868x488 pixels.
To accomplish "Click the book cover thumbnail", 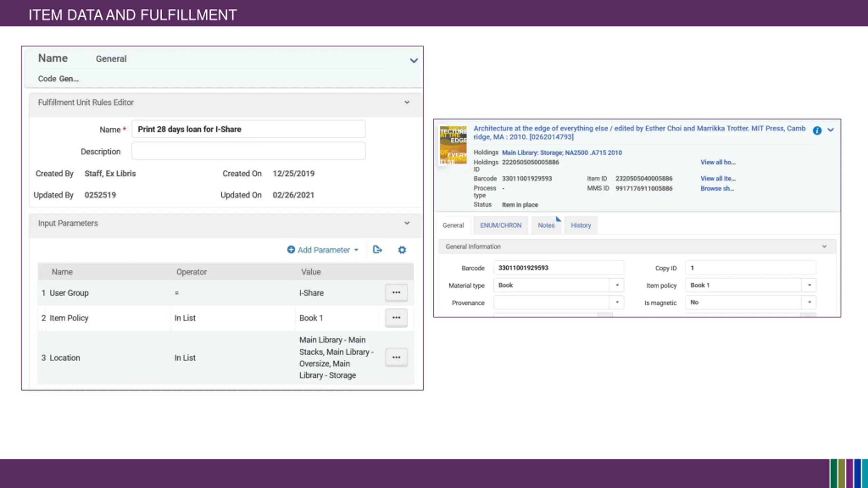I will pyautogui.click(x=453, y=145).
